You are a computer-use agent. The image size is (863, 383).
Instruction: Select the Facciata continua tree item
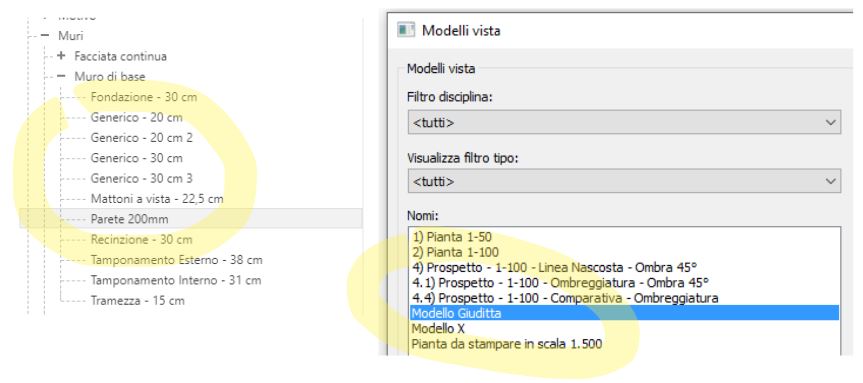(x=121, y=56)
